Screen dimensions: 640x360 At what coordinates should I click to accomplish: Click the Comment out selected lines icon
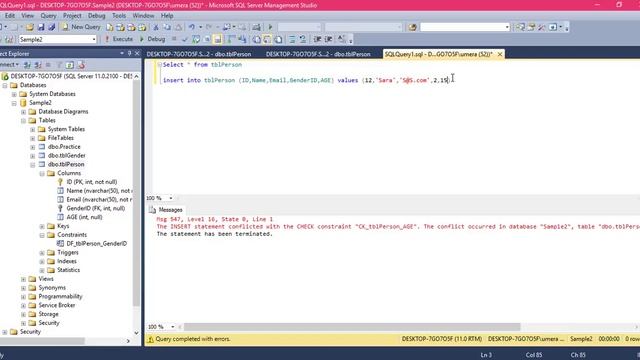point(292,39)
